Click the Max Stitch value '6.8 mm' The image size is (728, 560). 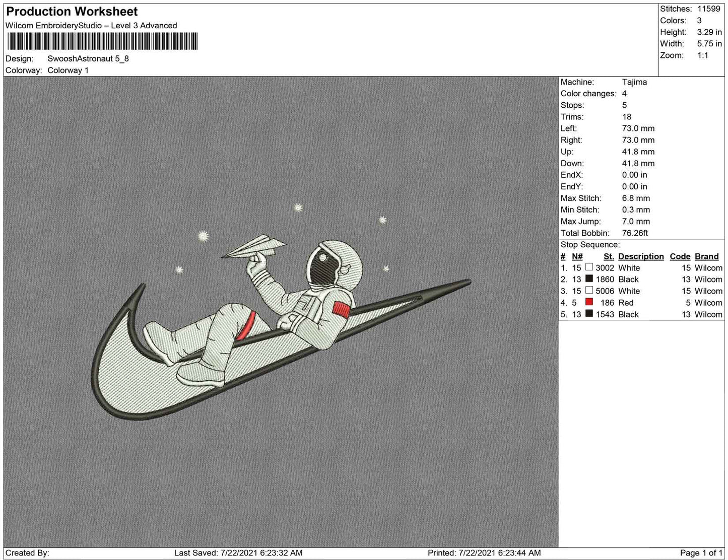(x=636, y=198)
